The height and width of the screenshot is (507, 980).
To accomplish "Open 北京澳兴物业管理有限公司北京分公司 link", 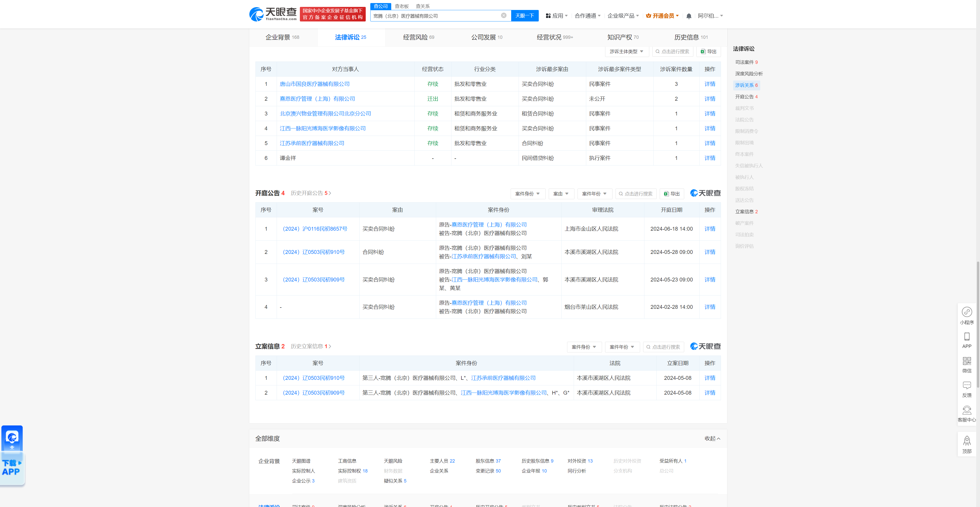I will [x=325, y=113].
